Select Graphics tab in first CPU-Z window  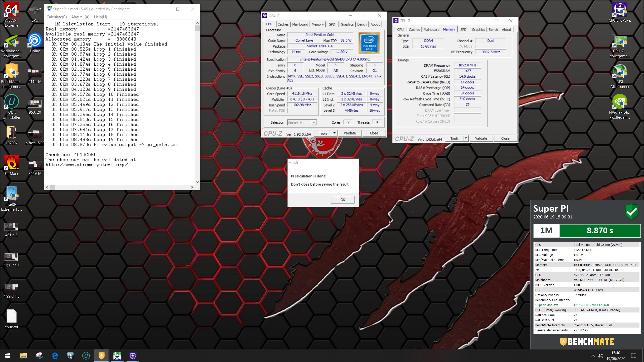[347, 24]
